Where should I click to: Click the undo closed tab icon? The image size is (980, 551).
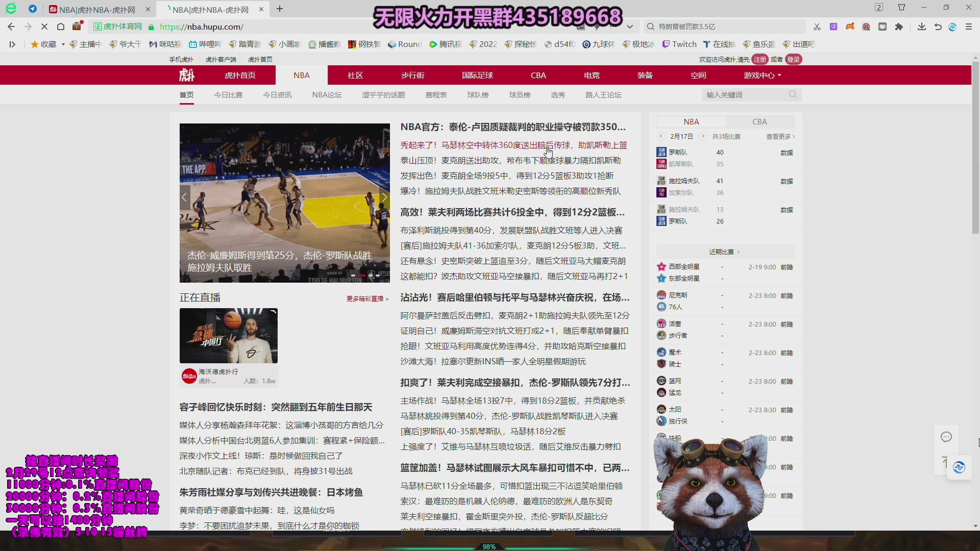938,27
